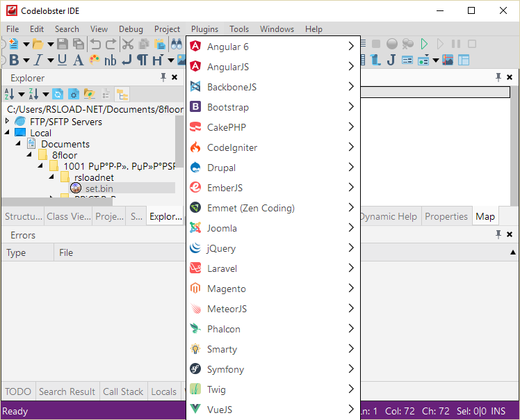Pin the Errors panel
Image resolution: width=520 pixels, height=420 pixels.
coord(498,234)
